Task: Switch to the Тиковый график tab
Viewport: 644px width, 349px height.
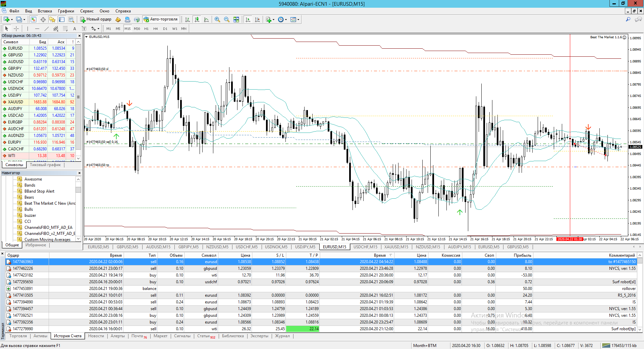Action: (x=45, y=165)
